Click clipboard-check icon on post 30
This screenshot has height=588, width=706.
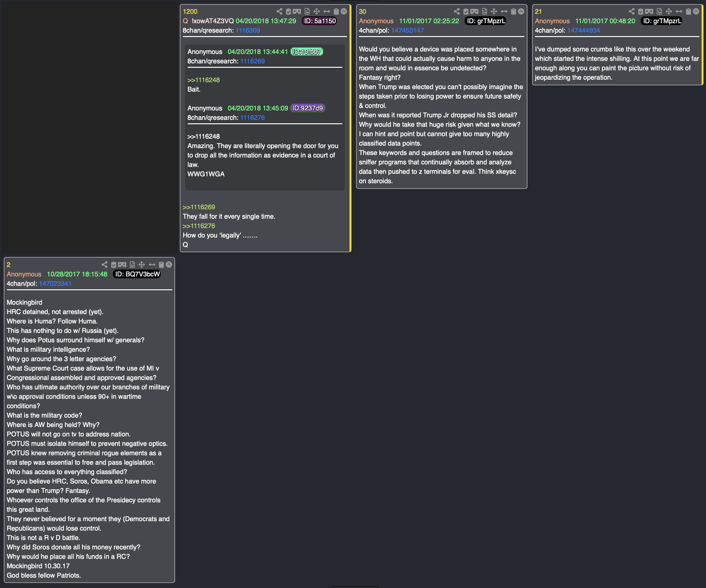(x=466, y=11)
